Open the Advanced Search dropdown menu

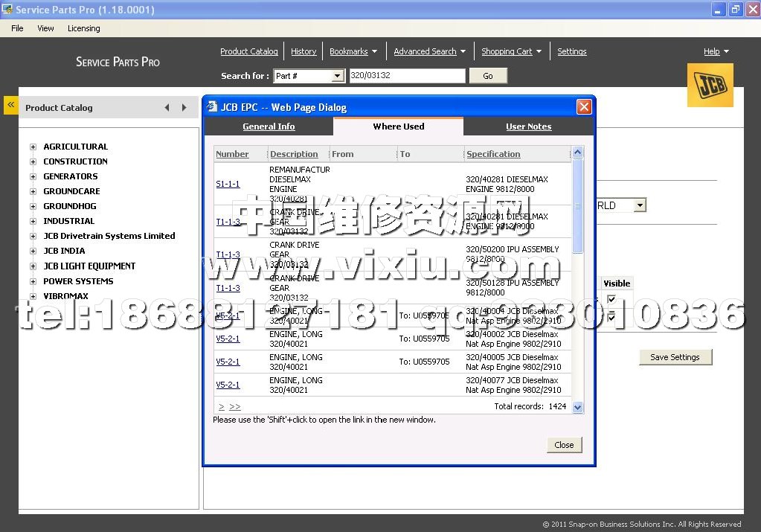tap(463, 52)
